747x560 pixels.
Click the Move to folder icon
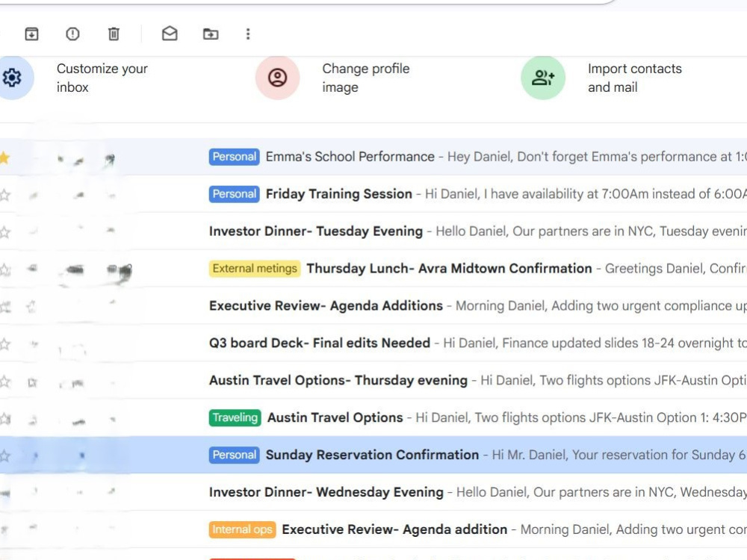[211, 34]
